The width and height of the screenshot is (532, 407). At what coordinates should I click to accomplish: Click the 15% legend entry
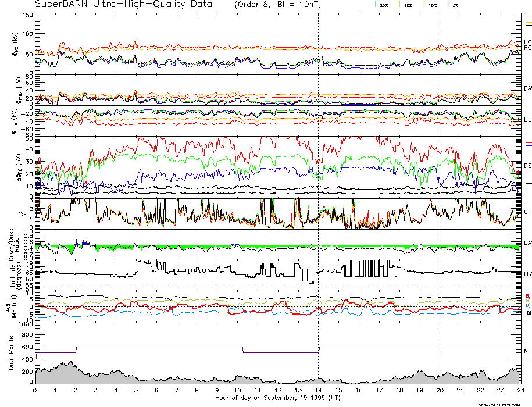[x=410, y=5]
